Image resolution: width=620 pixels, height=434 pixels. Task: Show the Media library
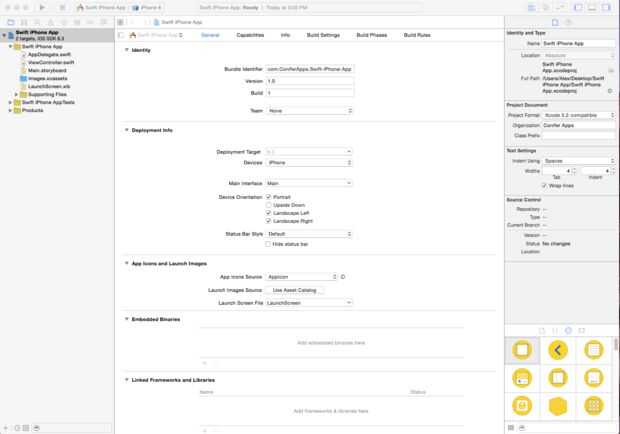click(581, 330)
